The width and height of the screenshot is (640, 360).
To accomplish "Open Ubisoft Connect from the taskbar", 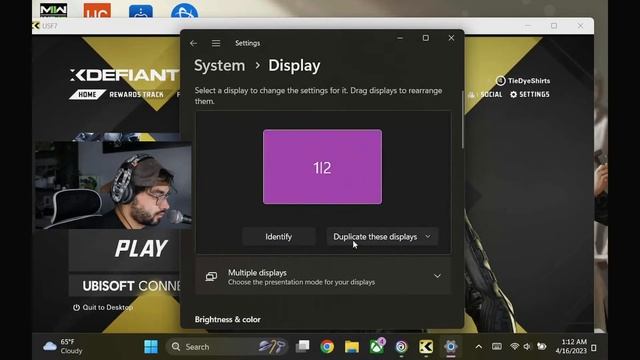I will pos(401,347).
